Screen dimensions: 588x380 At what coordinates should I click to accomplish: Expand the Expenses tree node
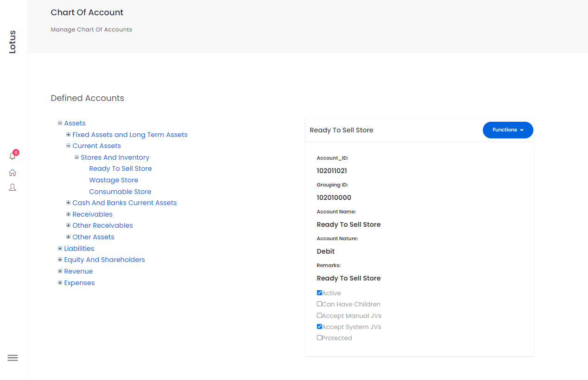tap(60, 283)
